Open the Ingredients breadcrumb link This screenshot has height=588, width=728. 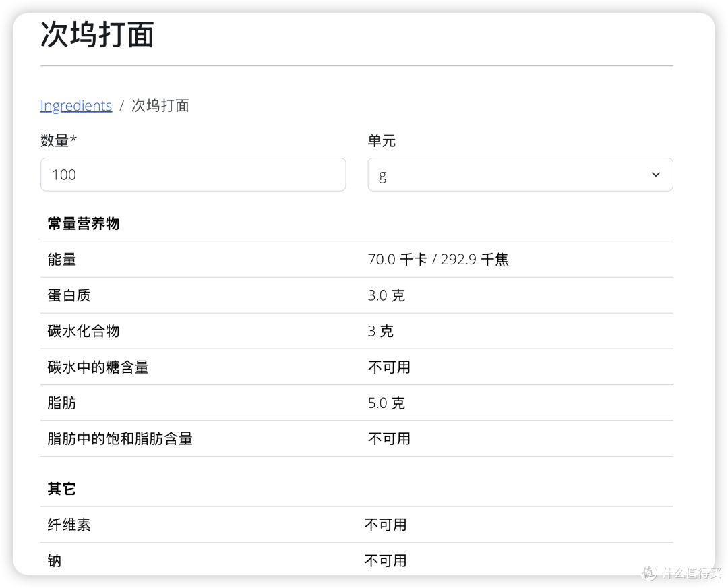pos(76,105)
